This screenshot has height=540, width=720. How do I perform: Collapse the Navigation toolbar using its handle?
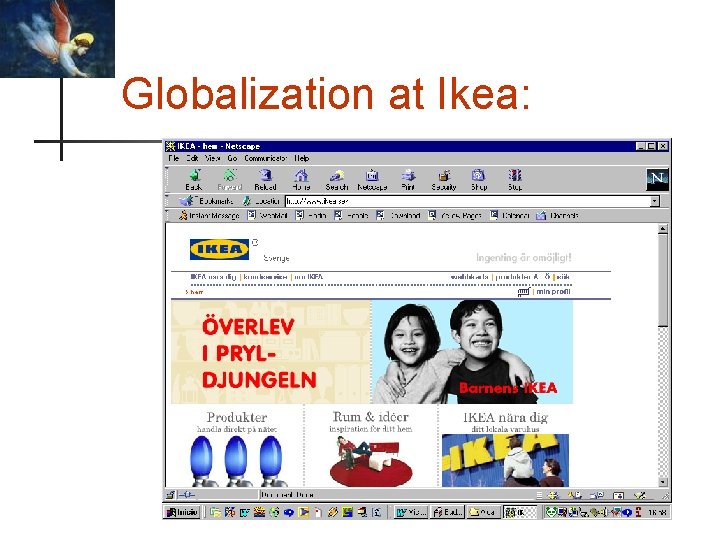(x=168, y=180)
